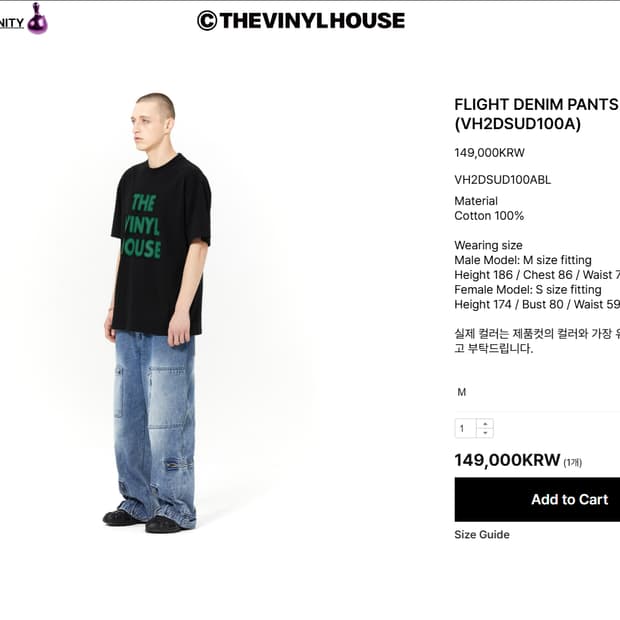Image resolution: width=620 pixels, height=620 pixels.
Task: Go to THEVINYLHOUSE home via header logo
Action: point(301,21)
